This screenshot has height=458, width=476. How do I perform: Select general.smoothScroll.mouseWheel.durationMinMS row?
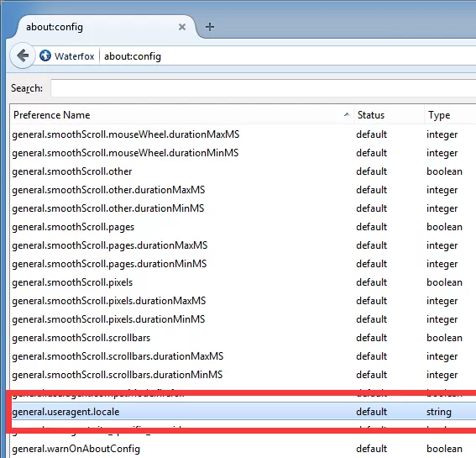243,153
